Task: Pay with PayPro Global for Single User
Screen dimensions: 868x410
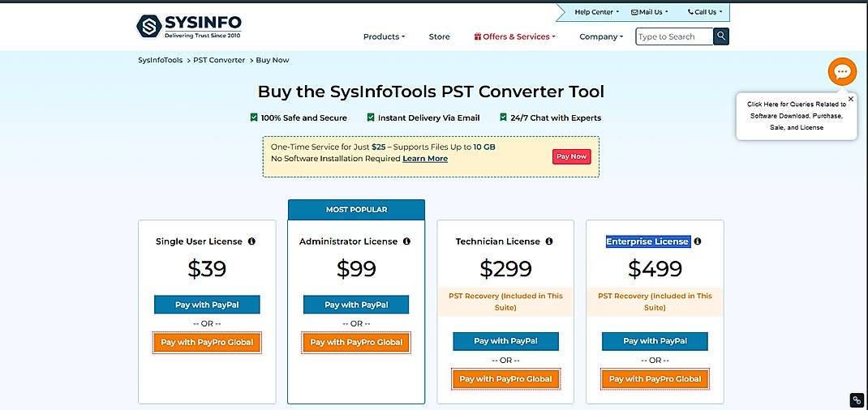Action: (207, 343)
